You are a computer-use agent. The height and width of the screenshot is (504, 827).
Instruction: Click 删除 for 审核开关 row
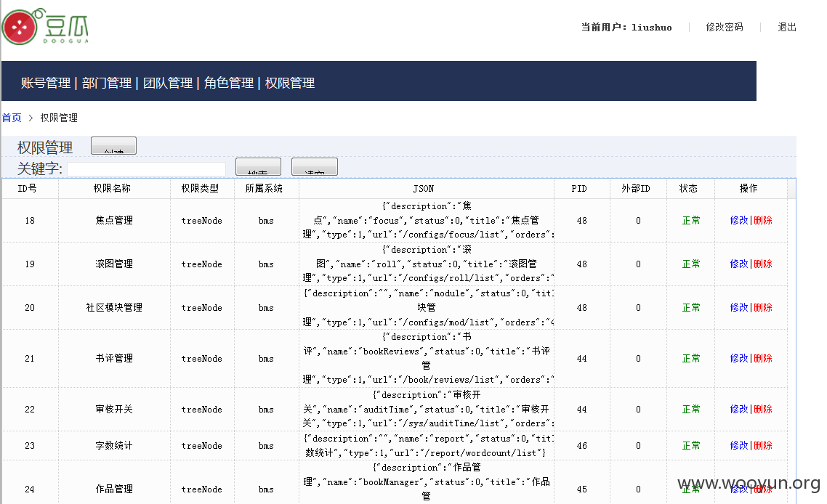(x=762, y=409)
